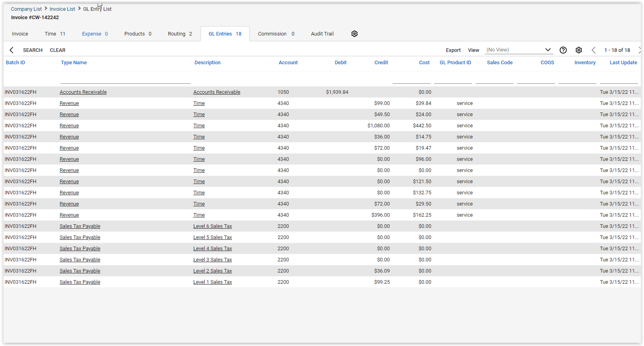Go to previous page of GL entries
The height and width of the screenshot is (346, 644).
593,50
